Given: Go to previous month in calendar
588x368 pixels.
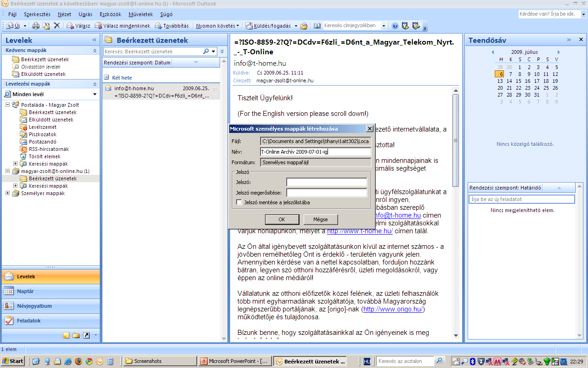Looking at the screenshot, I should [492, 52].
